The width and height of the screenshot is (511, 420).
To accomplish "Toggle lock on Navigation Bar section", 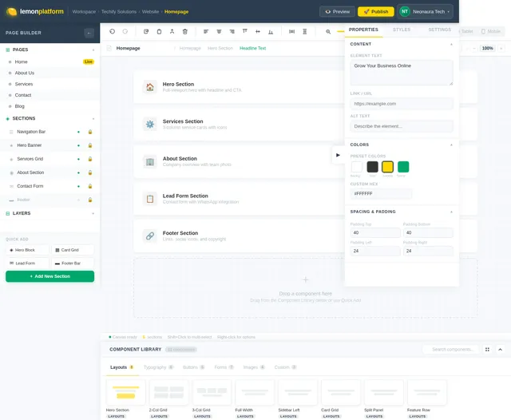I will click(x=90, y=132).
